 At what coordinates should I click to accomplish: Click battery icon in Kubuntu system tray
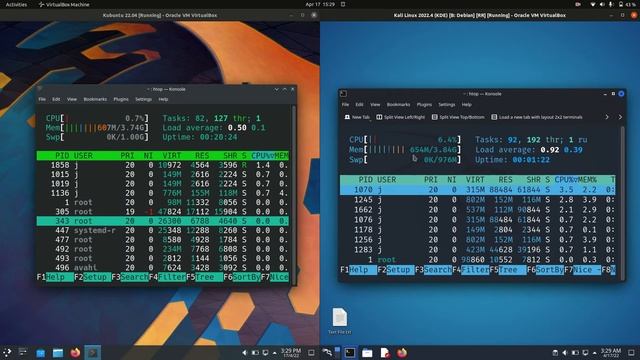255,353
